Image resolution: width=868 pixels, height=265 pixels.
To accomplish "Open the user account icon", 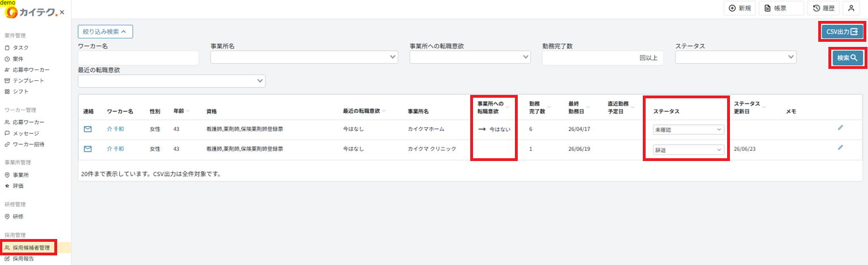I will point(852,8).
